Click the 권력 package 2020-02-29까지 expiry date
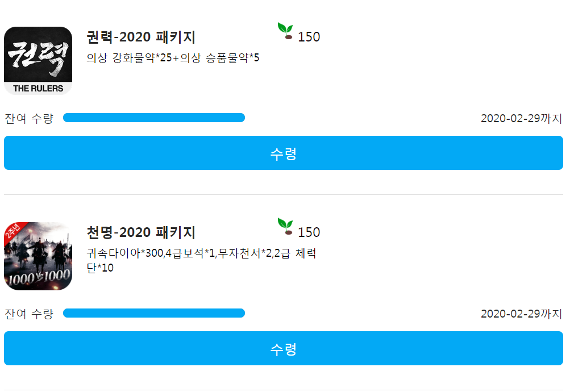Image resolution: width=570 pixels, height=392 pixels. (522, 118)
